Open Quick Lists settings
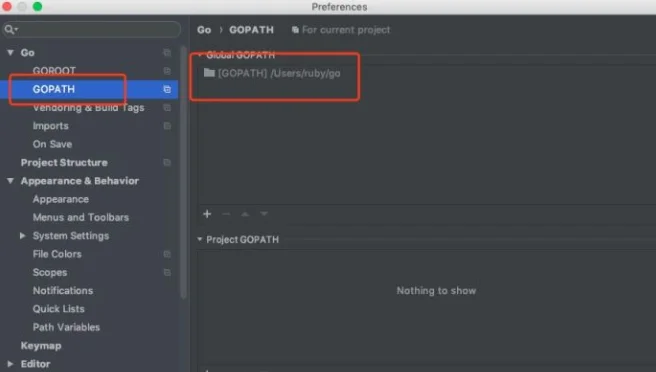Image resolution: width=656 pixels, height=372 pixels. coord(59,309)
